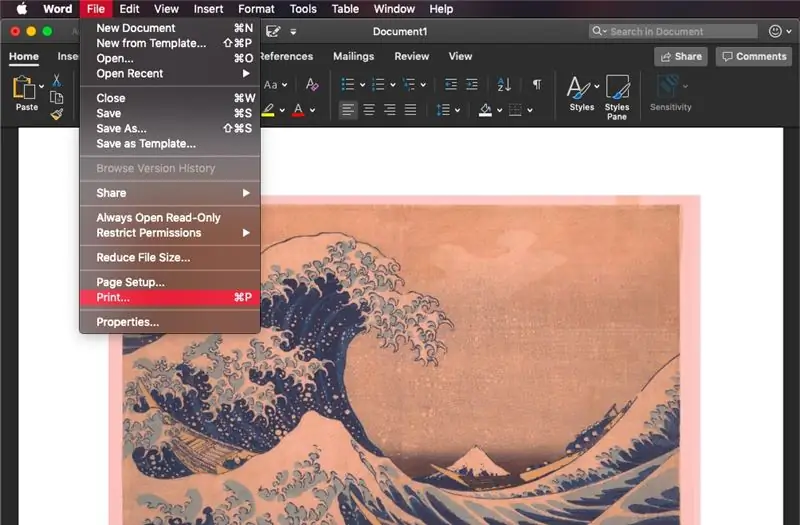The image size is (800, 525).
Task: Click the Increase Indent icon
Action: [x=472, y=84]
